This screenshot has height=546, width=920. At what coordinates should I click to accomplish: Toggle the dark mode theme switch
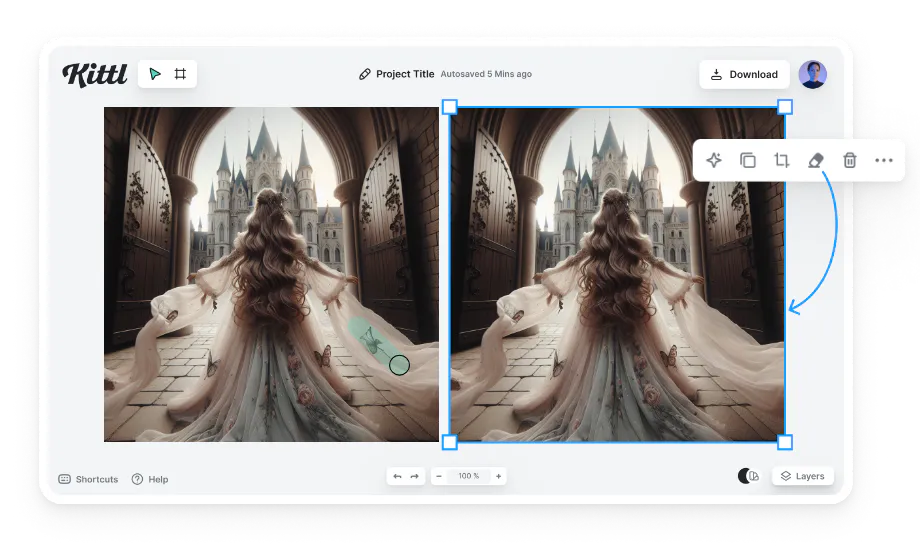click(748, 476)
